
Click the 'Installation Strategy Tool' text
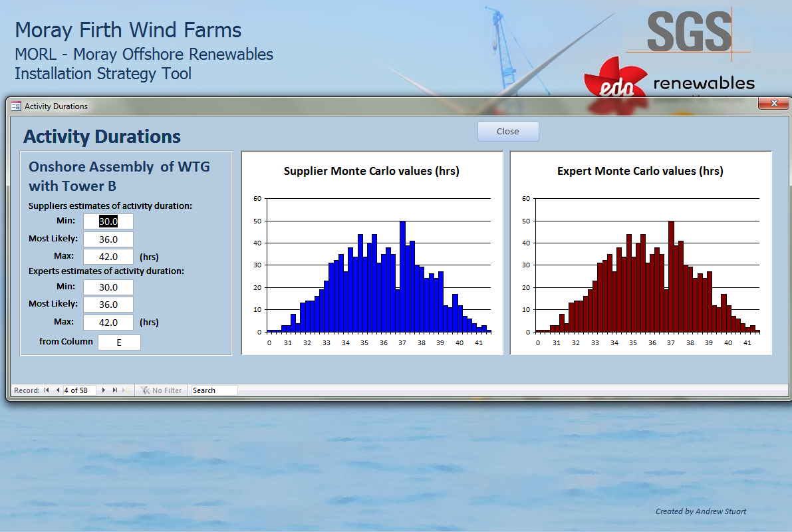(103, 74)
